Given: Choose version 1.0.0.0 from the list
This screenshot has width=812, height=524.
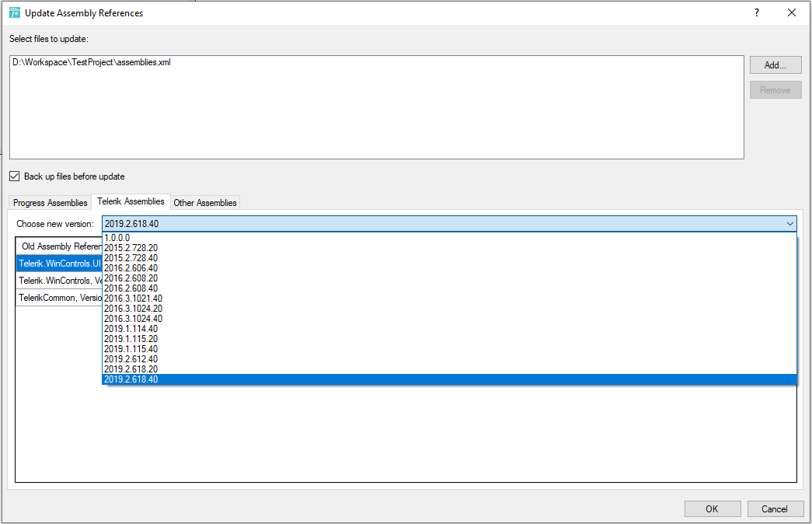Looking at the screenshot, I should [x=449, y=238].
